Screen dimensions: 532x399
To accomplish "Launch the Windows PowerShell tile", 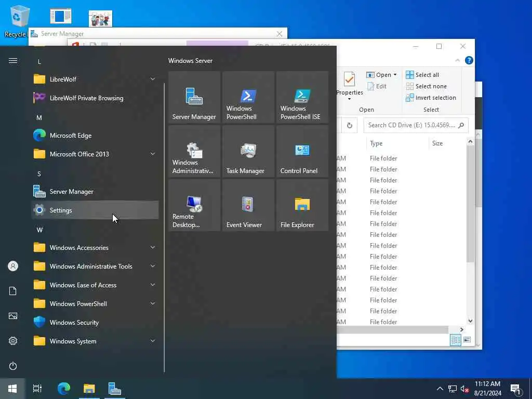I will coord(248,97).
